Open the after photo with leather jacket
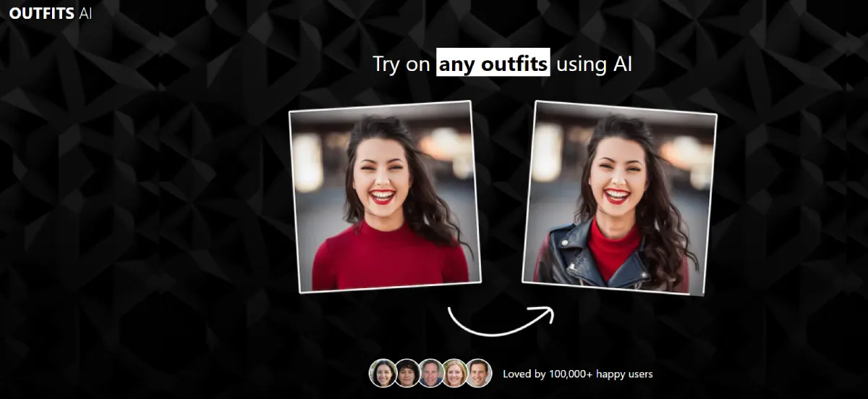This screenshot has height=399, width=868. coord(619,198)
